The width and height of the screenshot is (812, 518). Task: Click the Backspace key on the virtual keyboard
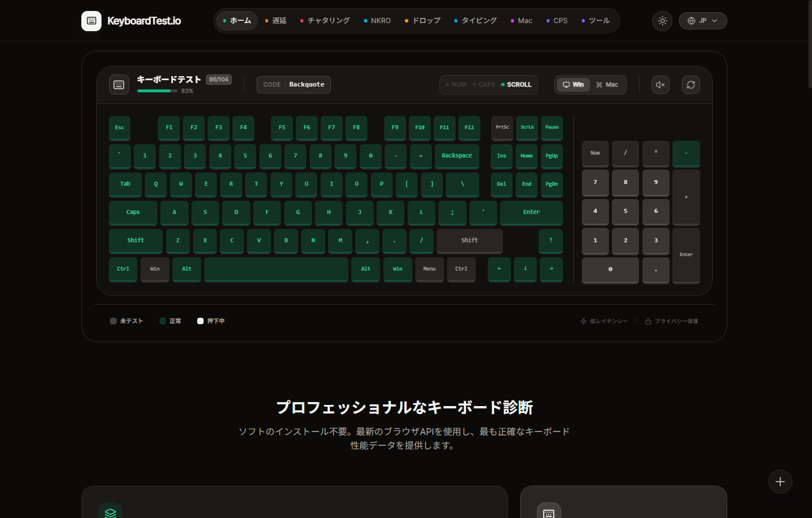(x=457, y=156)
